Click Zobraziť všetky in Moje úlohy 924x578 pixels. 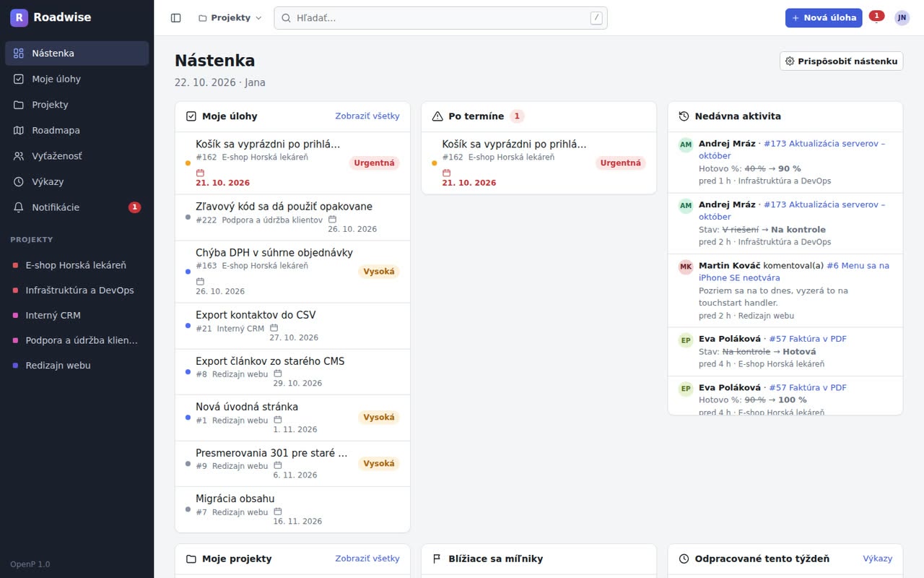tap(367, 116)
